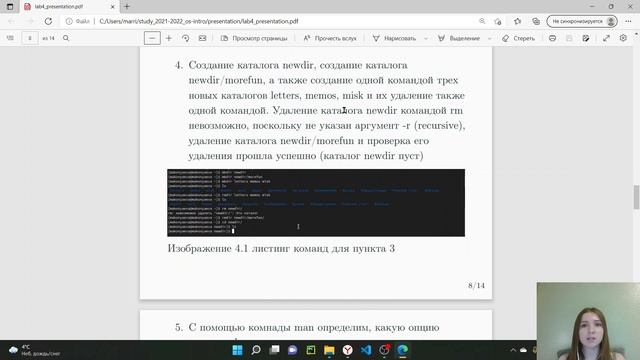Zoom out of the PDF
The height and width of the screenshot is (360, 640).
pyautogui.click(x=152, y=38)
